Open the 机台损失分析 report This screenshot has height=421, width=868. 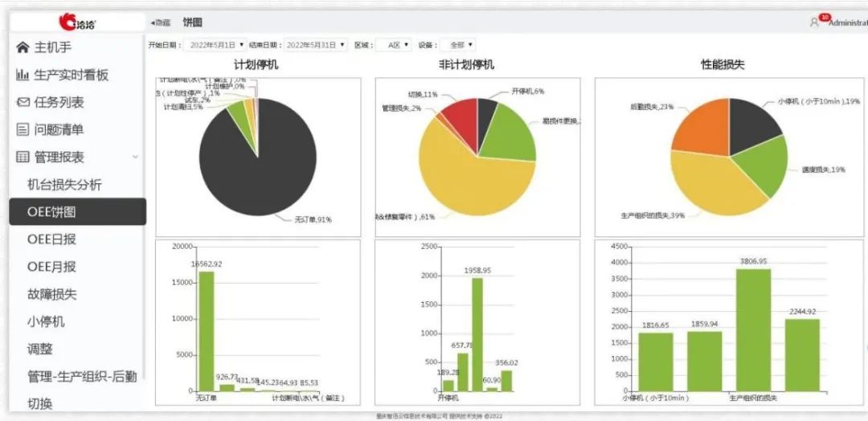coord(64,185)
